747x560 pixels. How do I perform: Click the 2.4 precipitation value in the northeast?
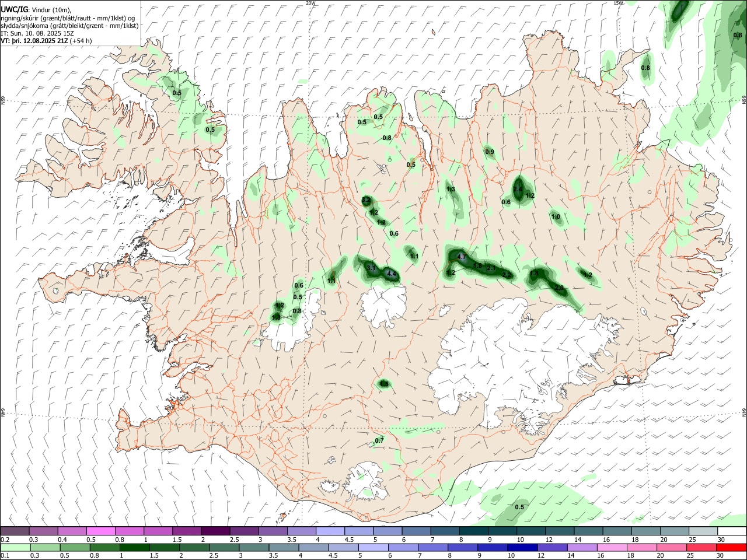(x=518, y=189)
